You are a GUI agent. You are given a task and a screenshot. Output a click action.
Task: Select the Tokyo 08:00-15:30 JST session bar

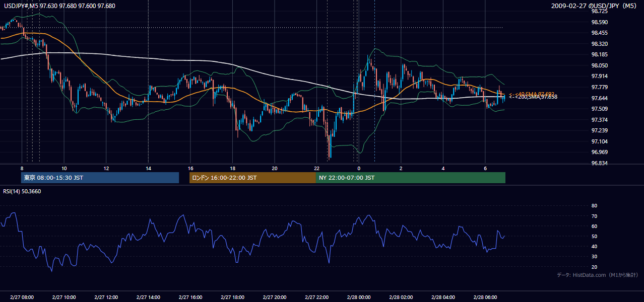pos(100,178)
